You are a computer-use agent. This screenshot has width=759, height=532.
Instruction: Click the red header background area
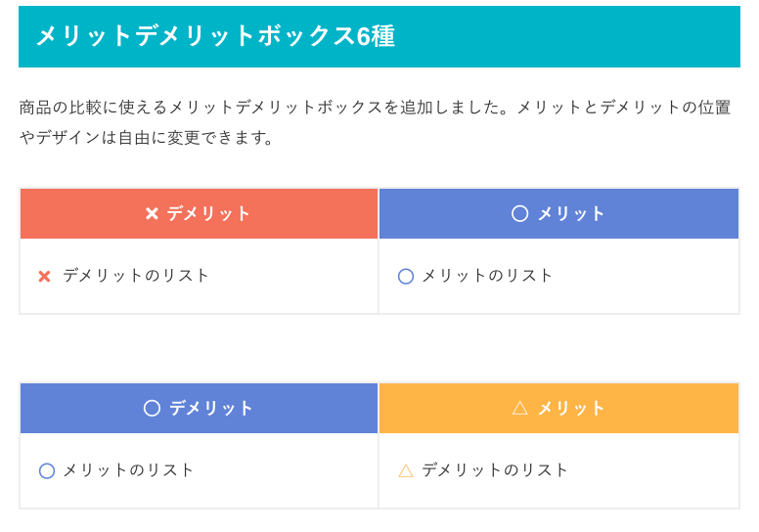tap(199, 213)
